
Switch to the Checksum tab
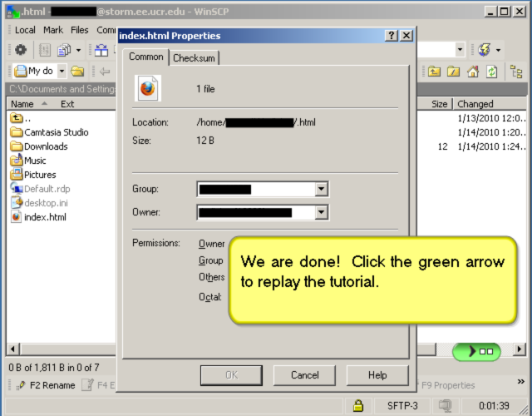[x=194, y=57]
